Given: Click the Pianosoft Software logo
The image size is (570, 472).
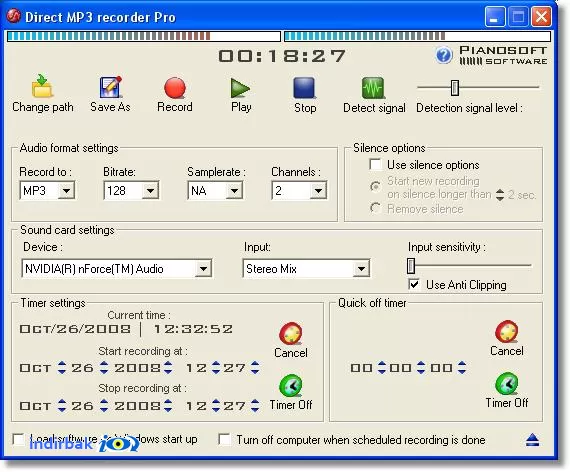Looking at the screenshot, I should click(x=503, y=55).
